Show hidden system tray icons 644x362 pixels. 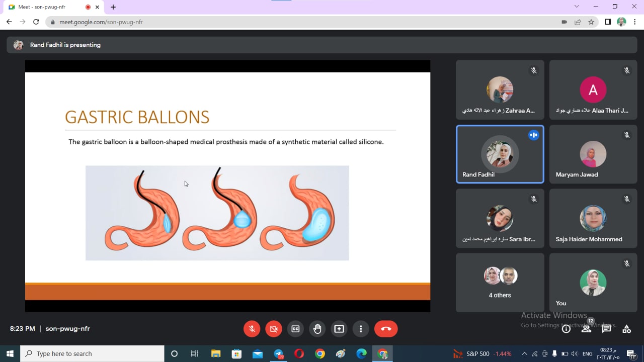524,354
